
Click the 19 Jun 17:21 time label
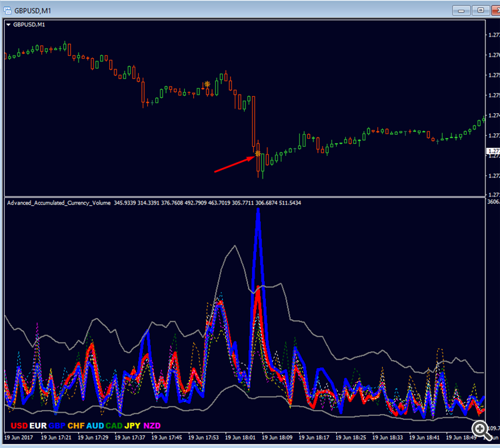tap(56, 437)
